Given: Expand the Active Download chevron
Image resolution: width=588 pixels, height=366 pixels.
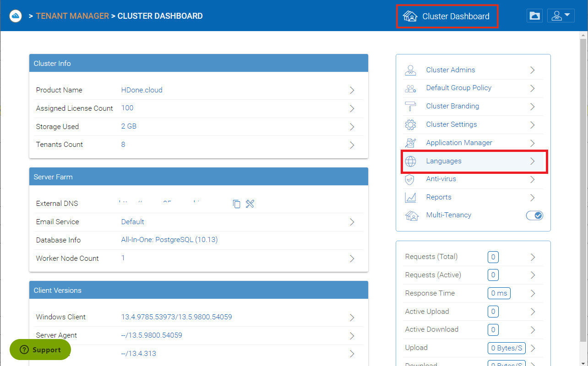Looking at the screenshot, I should click(533, 329).
